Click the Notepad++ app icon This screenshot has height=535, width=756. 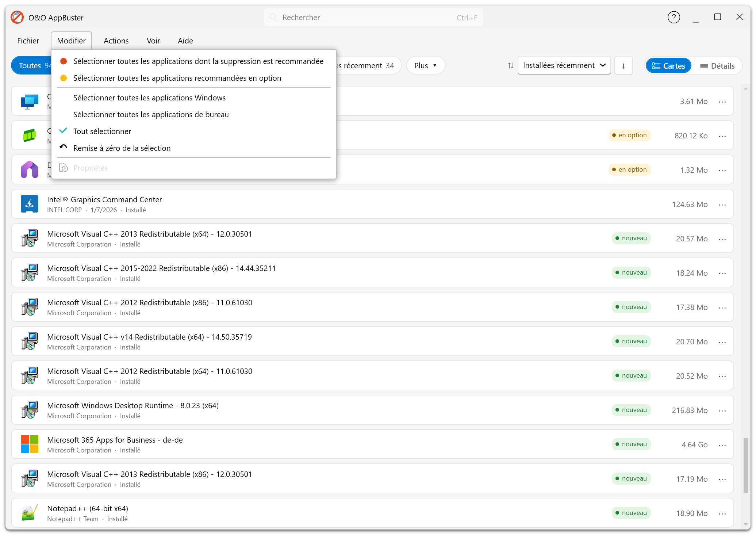(30, 513)
